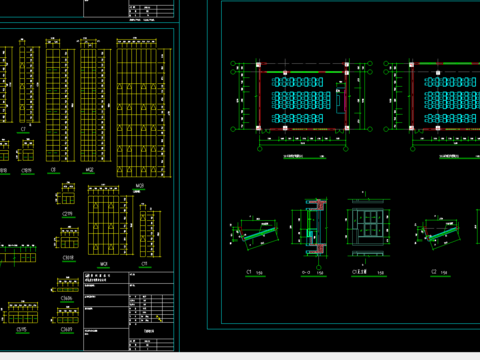Select the MQ1 curtain wall label text
Viewport: 480px width, 360px height.
(x=104, y=264)
